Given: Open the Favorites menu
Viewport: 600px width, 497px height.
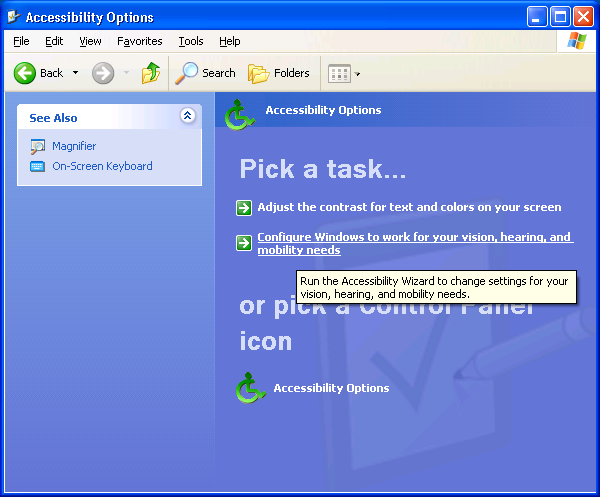Looking at the screenshot, I should (140, 41).
